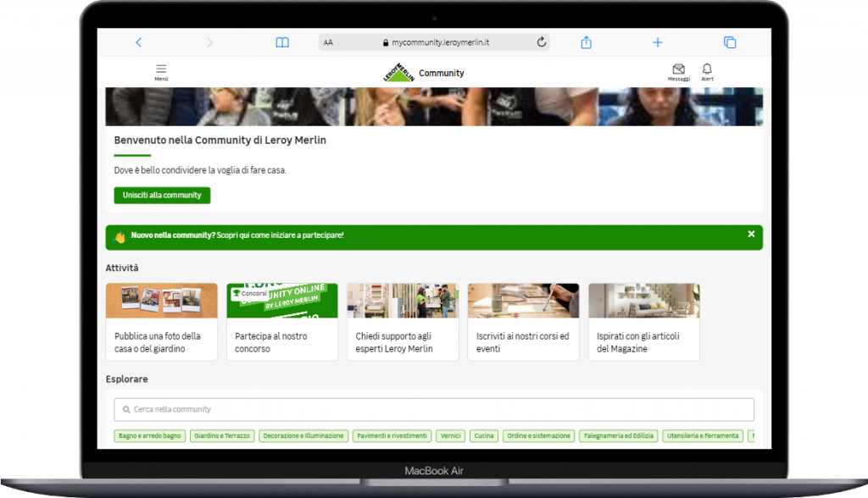The width and height of the screenshot is (868, 498).
Task: Go back with the browser back arrow
Action: point(139,42)
